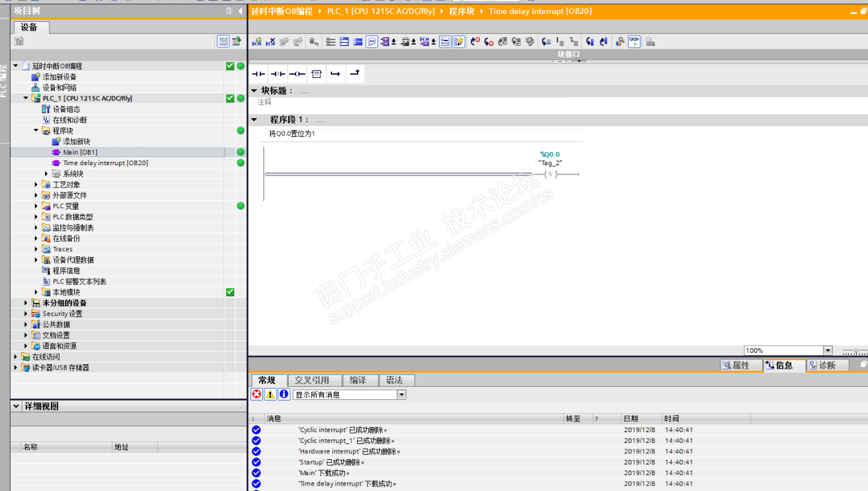Toggle the favorites star icon in editor toolbar

(459, 42)
